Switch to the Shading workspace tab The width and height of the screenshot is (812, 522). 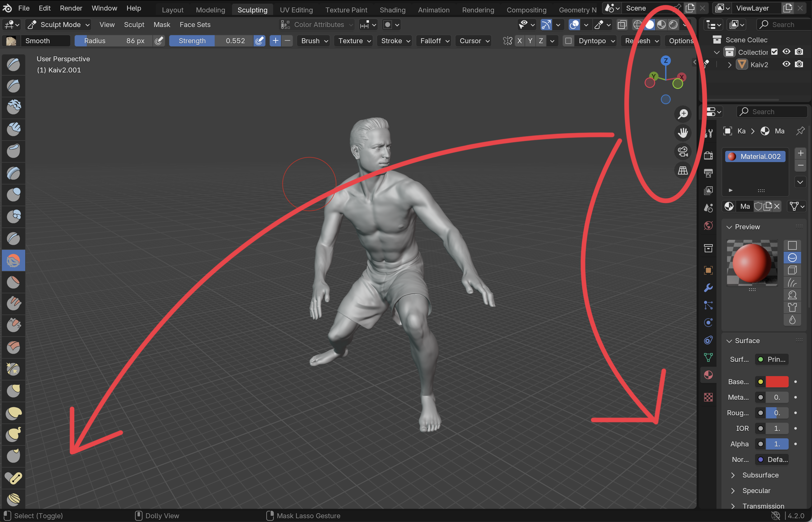pyautogui.click(x=392, y=10)
